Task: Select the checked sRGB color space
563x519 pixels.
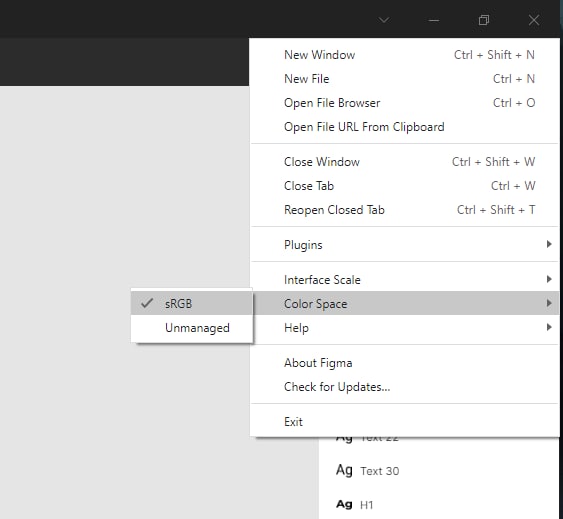Action: point(192,303)
